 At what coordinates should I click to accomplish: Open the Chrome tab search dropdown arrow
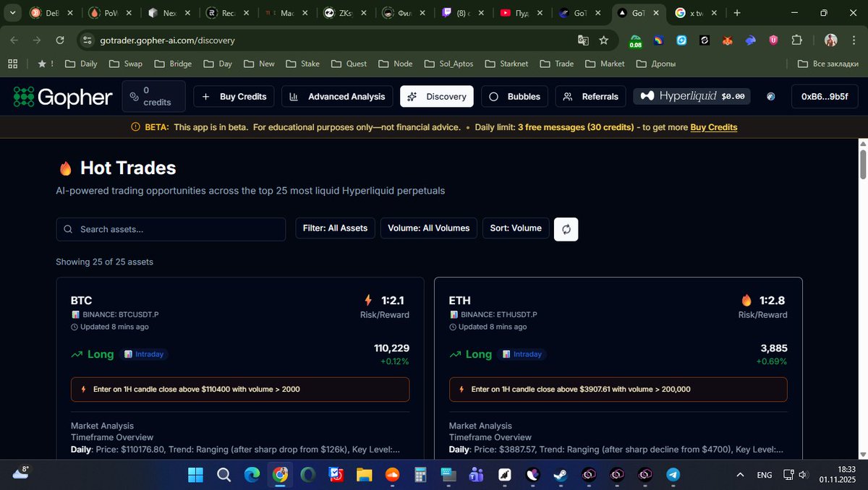(x=12, y=13)
